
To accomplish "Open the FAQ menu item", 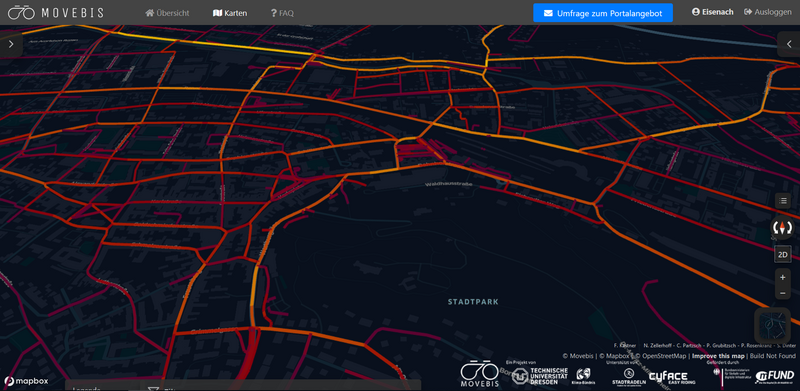I will 282,13.
